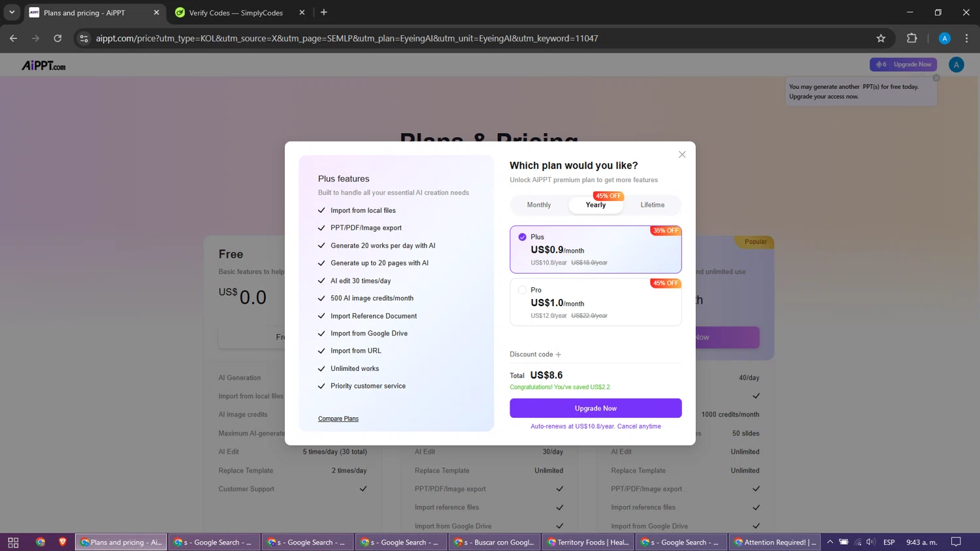Open browser extensions puzzle icon
Viewport: 980px width, 551px height.
[912, 39]
